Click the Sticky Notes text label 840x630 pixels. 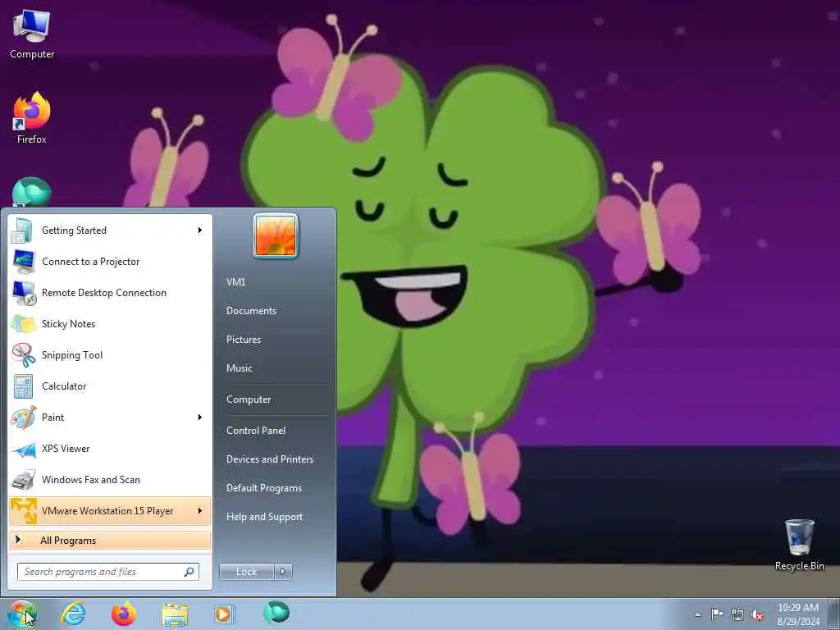pos(69,324)
